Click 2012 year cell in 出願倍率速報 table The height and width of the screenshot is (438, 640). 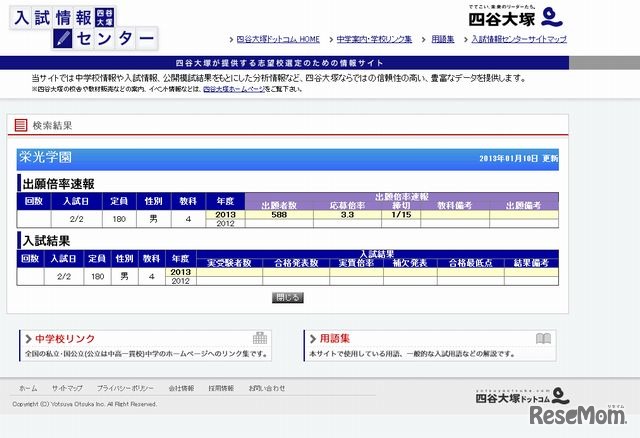point(225,223)
